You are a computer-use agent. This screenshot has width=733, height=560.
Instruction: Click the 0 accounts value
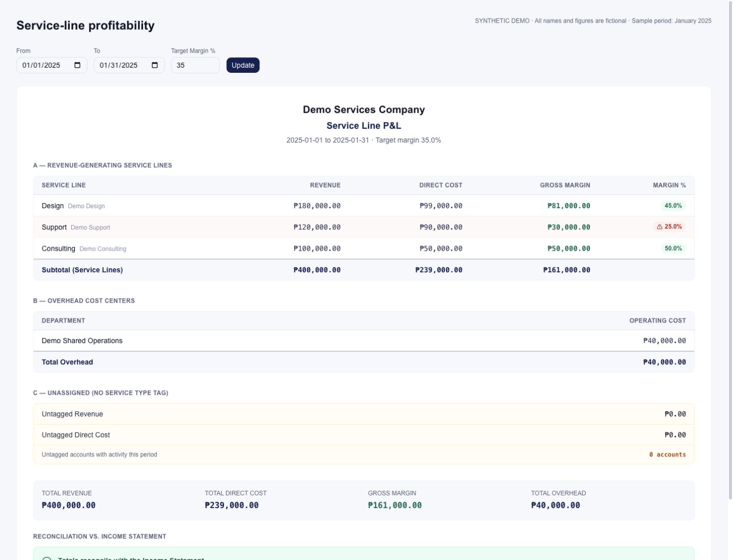pos(667,454)
